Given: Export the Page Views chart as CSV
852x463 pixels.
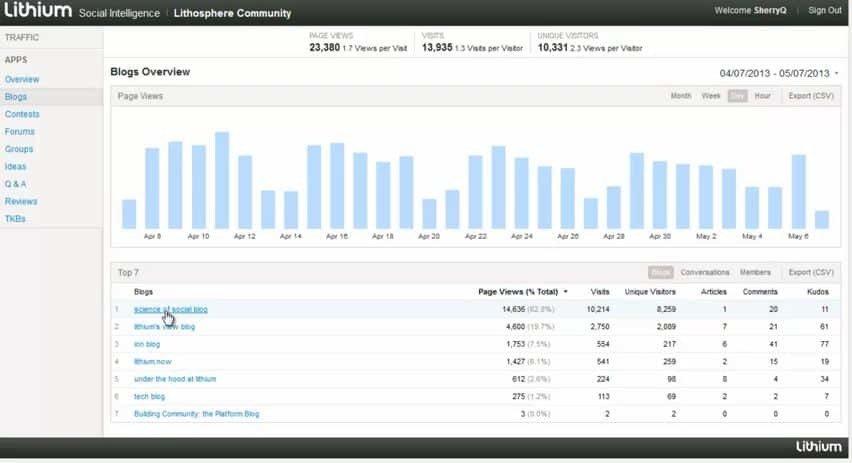Looking at the screenshot, I should [810, 96].
